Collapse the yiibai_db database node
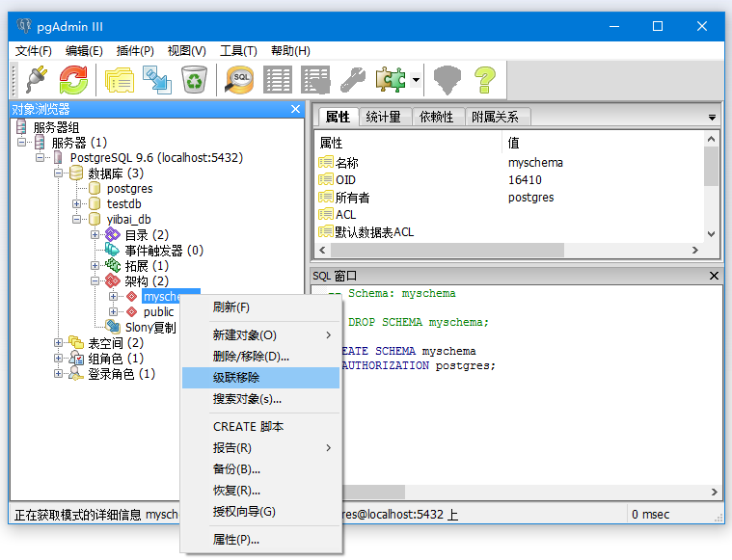 click(x=77, y=220)
